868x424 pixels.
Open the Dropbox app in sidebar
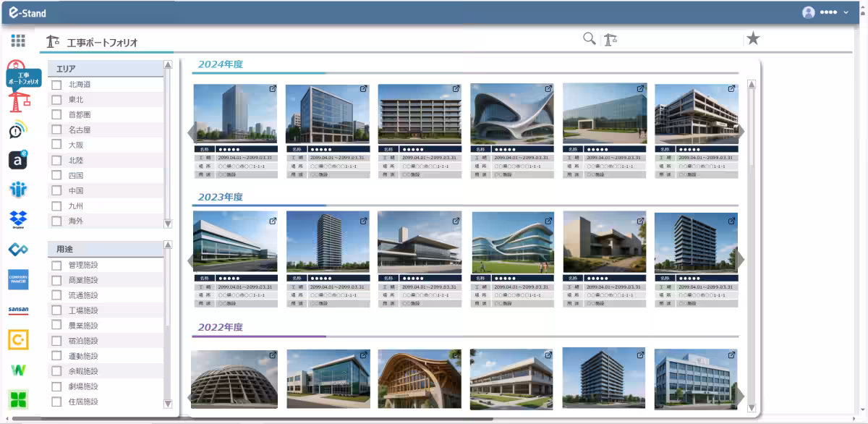[x=18, y=219]
